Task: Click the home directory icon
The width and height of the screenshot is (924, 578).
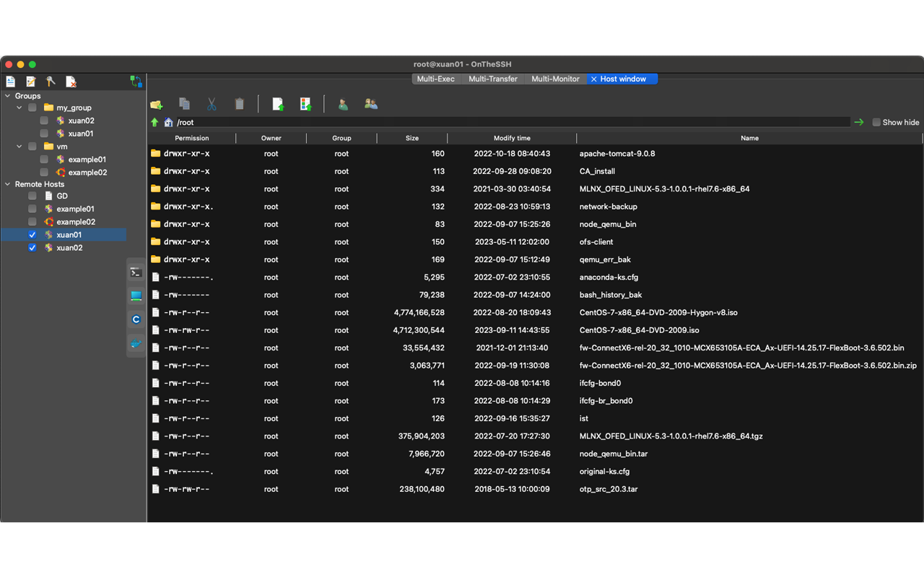Action: click(x=168, y=122)
